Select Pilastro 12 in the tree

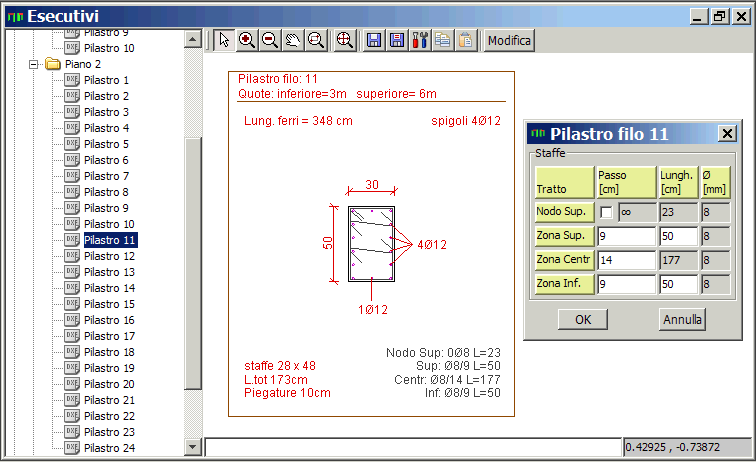click(x=109, y=256)
